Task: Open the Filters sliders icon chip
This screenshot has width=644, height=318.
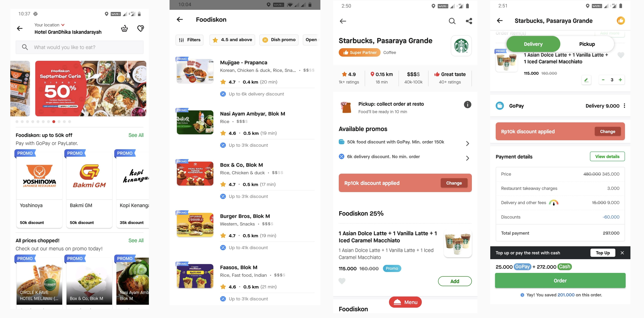Action: pyautogui.click(x=189, y=40)
